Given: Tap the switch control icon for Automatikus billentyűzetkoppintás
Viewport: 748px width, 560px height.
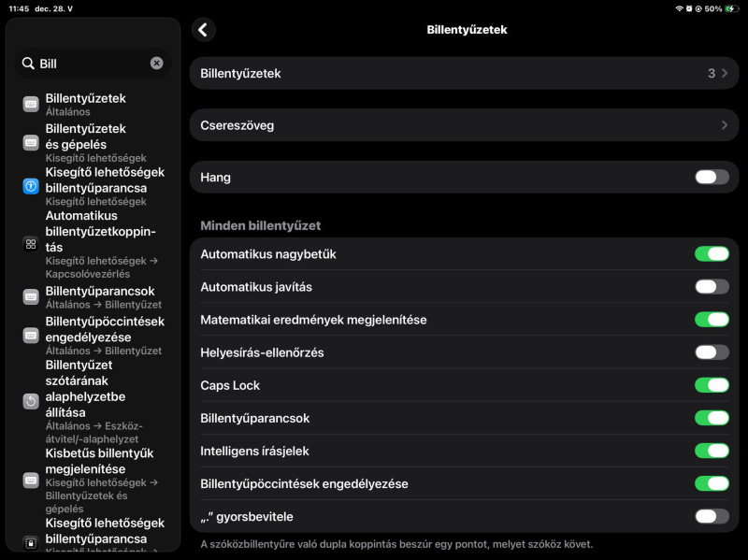Looking at the screenshot, I should [31, 244].
